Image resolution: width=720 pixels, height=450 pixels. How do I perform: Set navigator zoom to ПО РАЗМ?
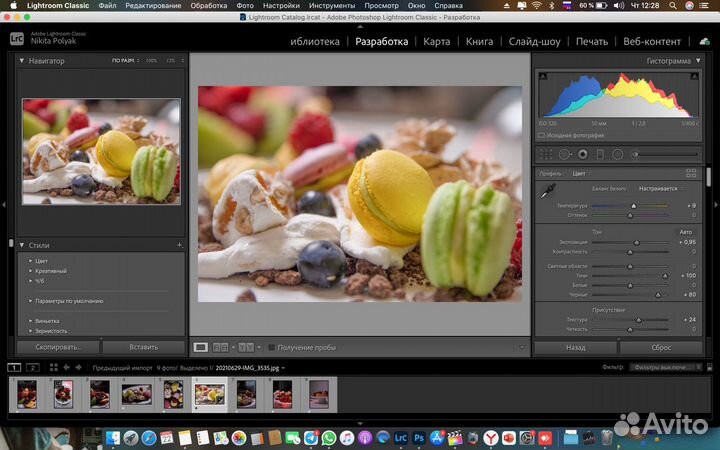tap(123, 61)
